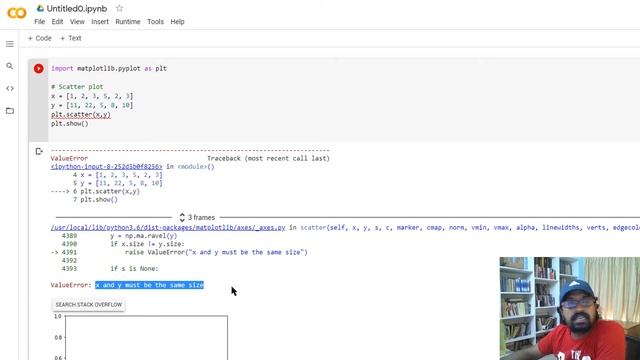The width and height of the screenshot is (640, 360).
Task: Open the Insert menu
Action: tap(100, 22)
